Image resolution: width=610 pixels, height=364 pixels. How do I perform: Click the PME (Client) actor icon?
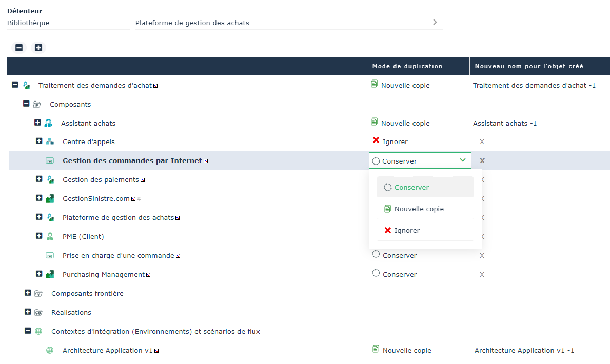point(50,236)
